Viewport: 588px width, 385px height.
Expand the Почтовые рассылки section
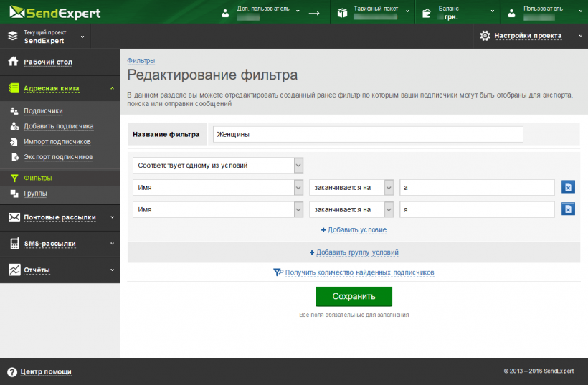[112, 217]
